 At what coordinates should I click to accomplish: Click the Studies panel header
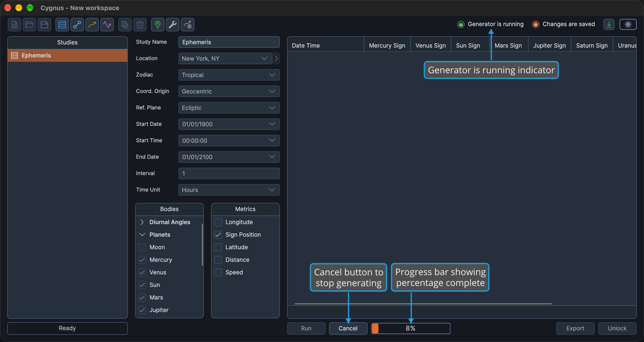point(68,43)
